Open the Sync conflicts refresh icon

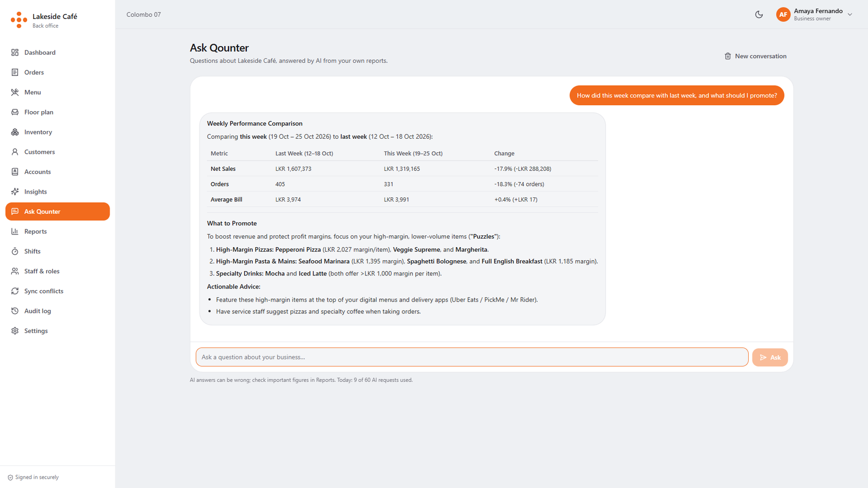(x=15, y=291)
